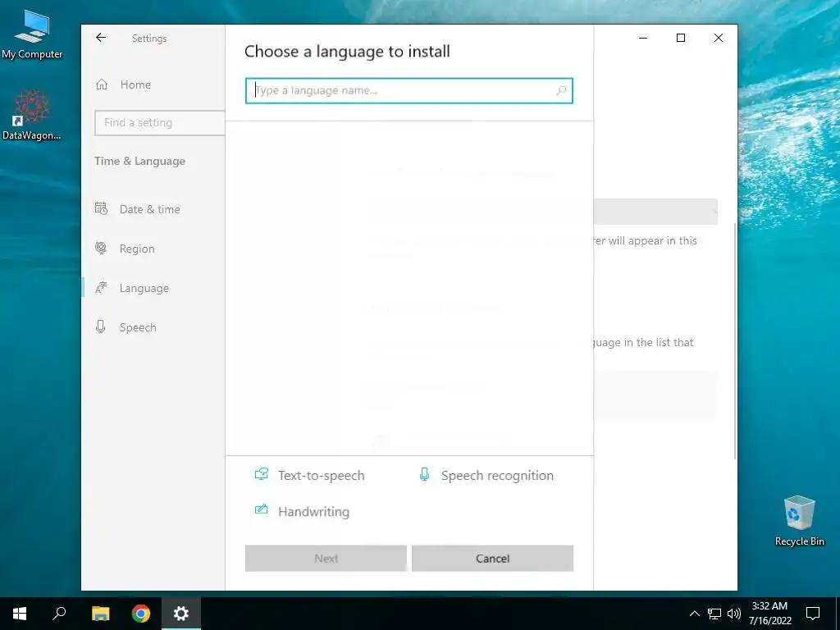
Task: Go back with the Settings back arrow
Action: point(101,38)
